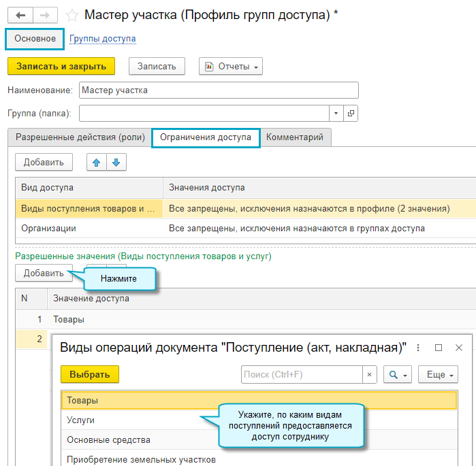Click the yellow Выбрать button
This screenshot has width=476, height=466.
(89, 374)
